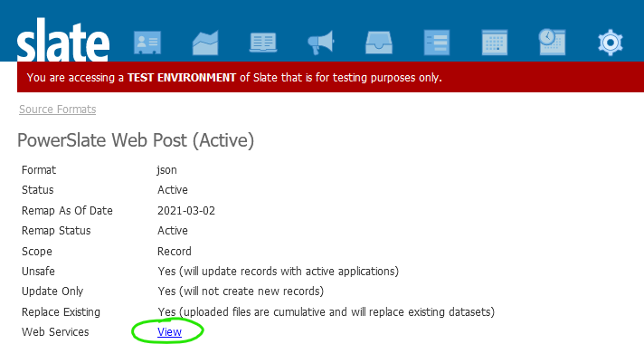644x344 pixels.
Task: Click the Unsafe value text
Action: (x=278, y=272)
